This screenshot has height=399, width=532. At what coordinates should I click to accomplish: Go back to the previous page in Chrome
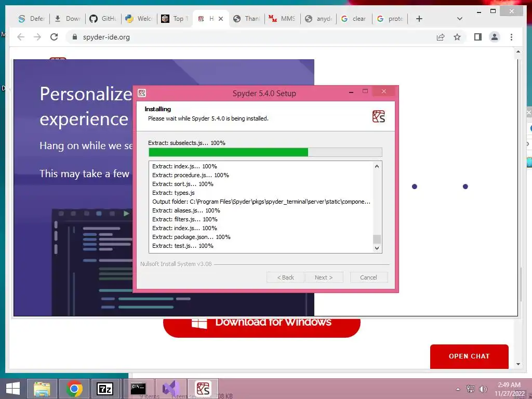pyautogui.click(x=21, y=37)
